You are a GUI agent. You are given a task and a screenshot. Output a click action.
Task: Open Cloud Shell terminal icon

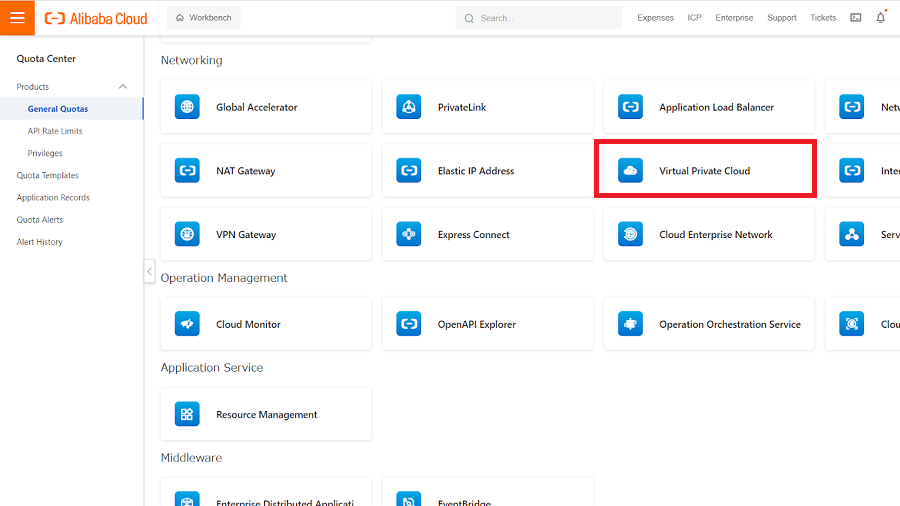pyautogui.click(x=856, y=18)
